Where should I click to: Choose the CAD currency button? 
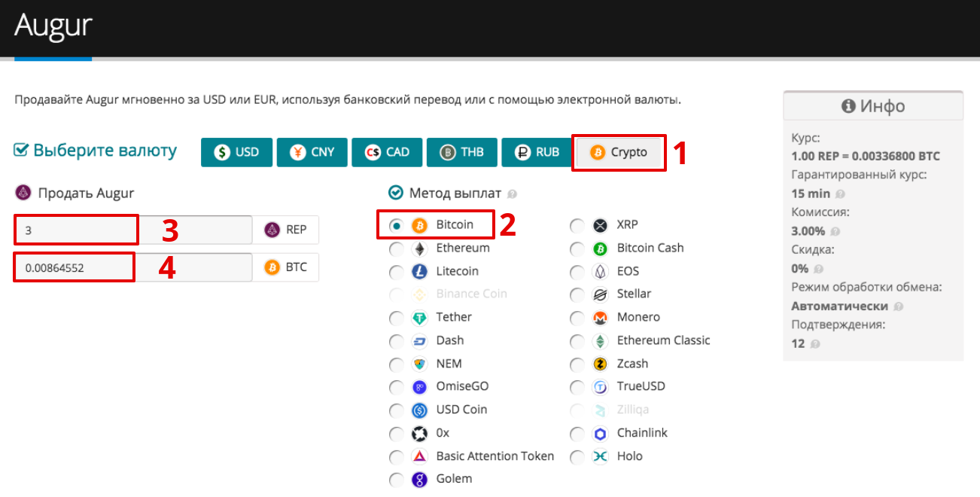pos(385,152)
